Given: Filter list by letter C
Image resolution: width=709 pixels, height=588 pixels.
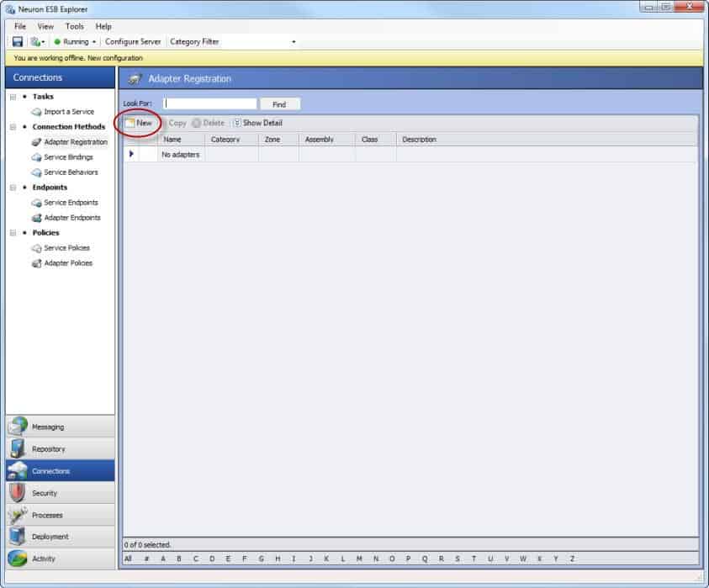Looking at the screenshot, I should click(x=196, y=559).
